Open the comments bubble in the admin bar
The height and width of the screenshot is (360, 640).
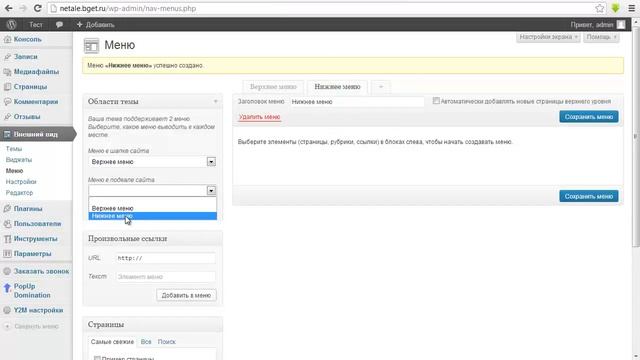59,25
